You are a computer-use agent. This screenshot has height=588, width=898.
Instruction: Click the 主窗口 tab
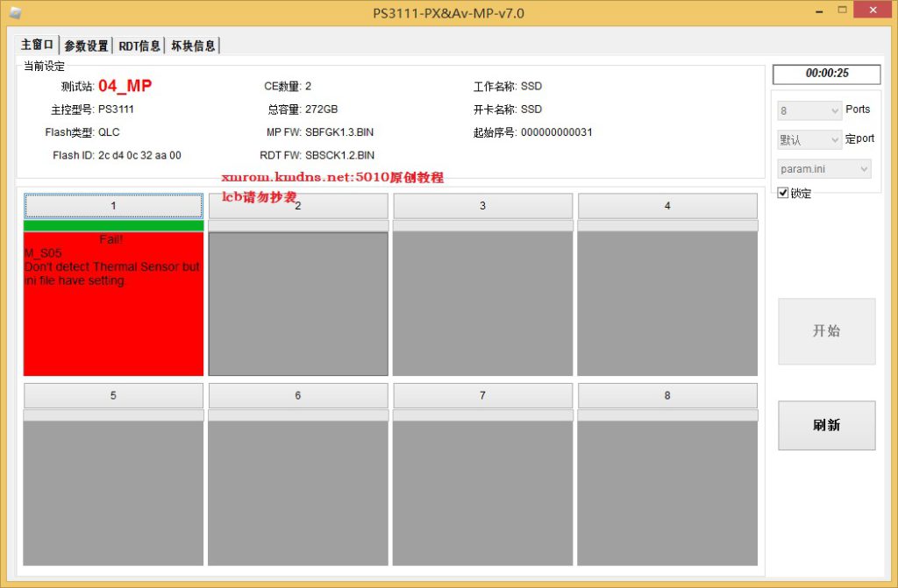pos(38,45)
